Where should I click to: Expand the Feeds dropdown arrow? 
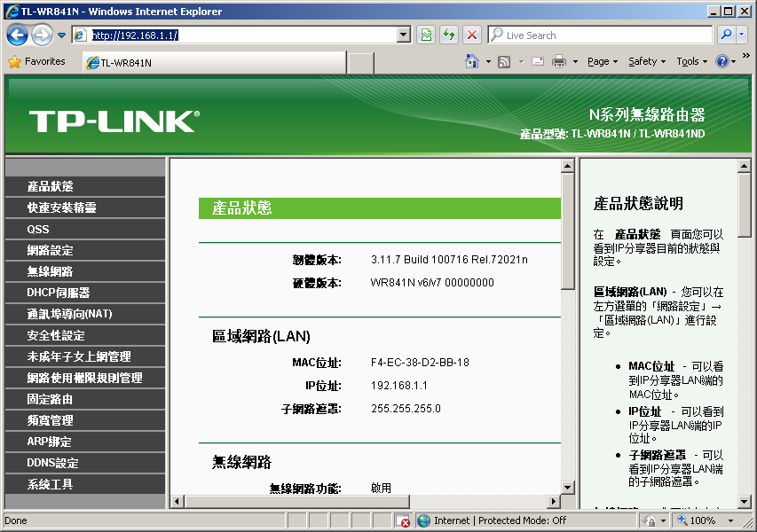(x=521, y=62)
